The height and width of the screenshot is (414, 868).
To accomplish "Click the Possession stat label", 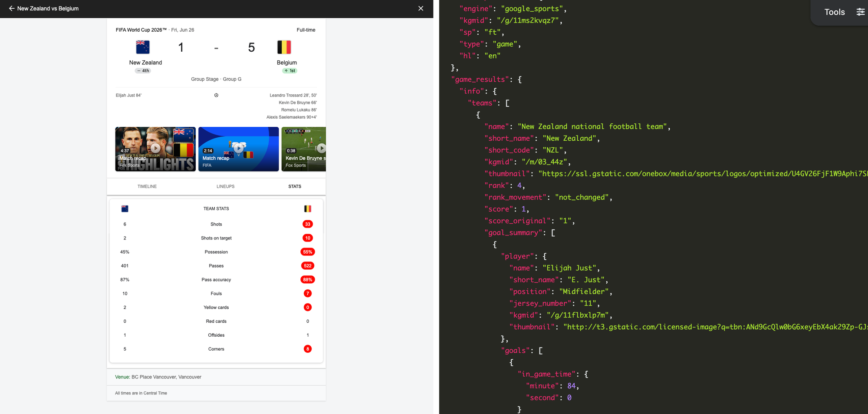I will [216, 252].
